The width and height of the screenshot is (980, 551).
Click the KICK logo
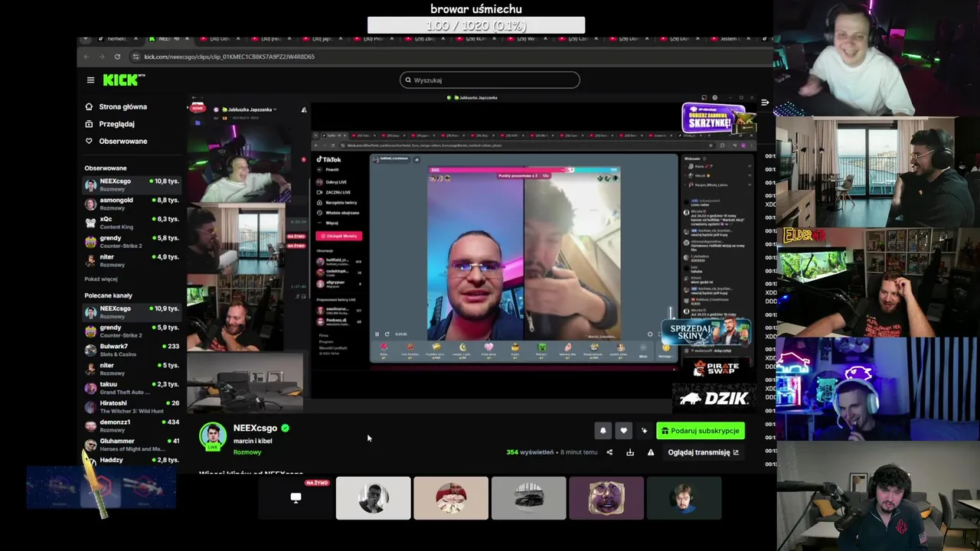coord(122,80)
